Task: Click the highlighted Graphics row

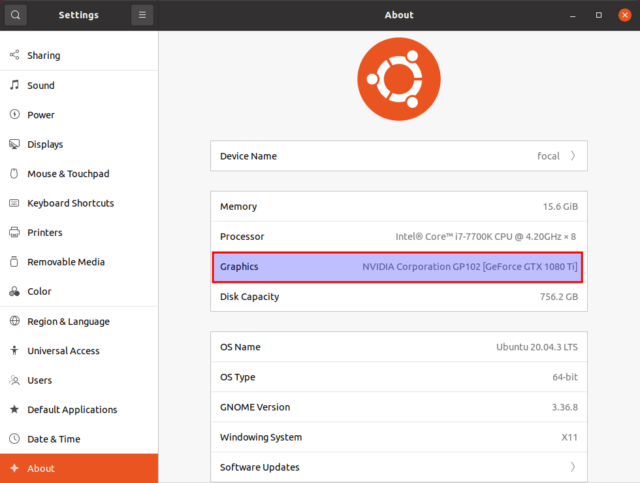Action: coord(398,267)
